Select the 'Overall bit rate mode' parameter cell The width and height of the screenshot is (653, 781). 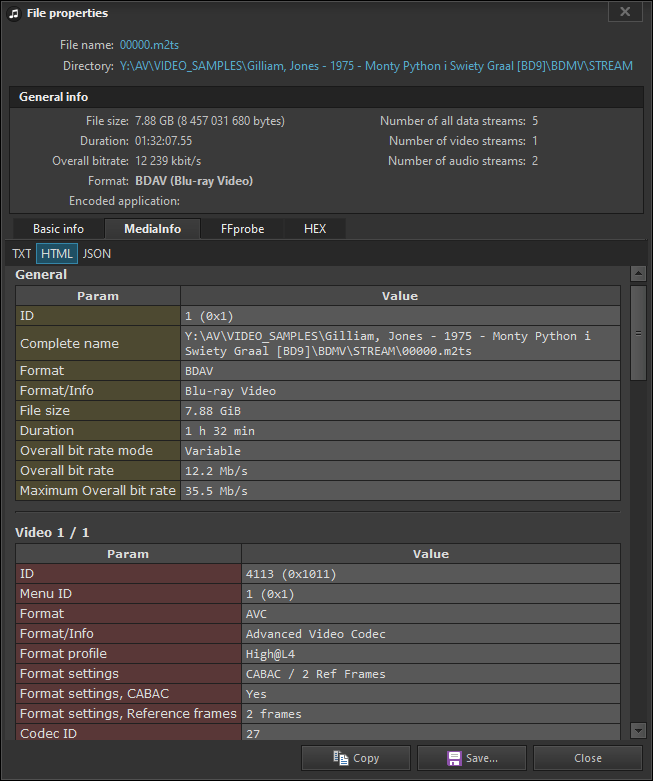point(98,450)
